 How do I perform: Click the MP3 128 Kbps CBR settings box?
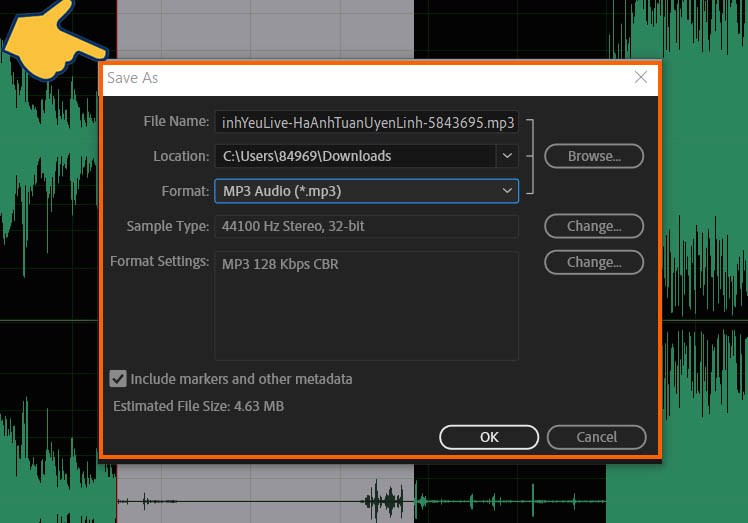point(366,305)
